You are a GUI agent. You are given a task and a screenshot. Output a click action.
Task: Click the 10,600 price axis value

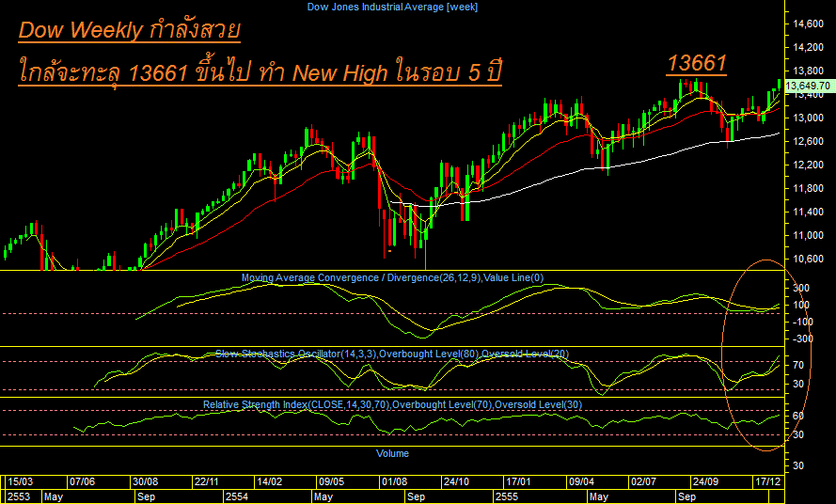(x=809, y=259)
